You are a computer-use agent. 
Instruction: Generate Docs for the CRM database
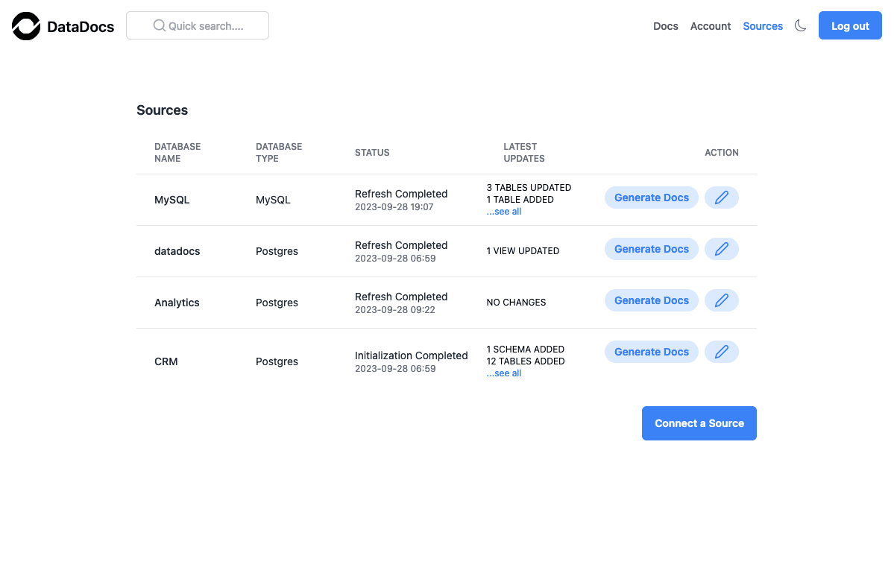pyautogui.click(x=651, y=351)
